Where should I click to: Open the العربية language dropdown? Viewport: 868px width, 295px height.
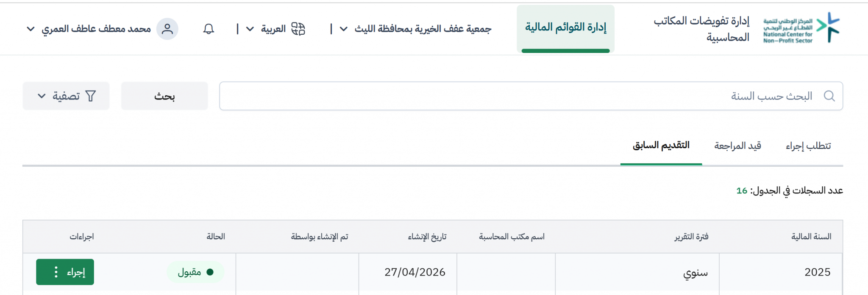coord(250,29)
